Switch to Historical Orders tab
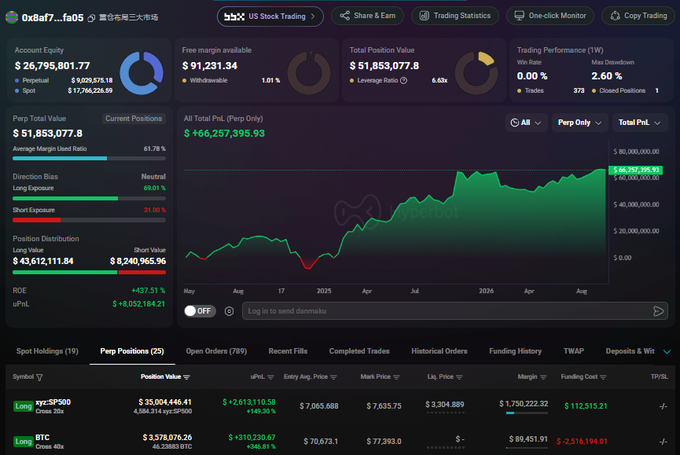 pyautogui.click(x=439, y=351)
